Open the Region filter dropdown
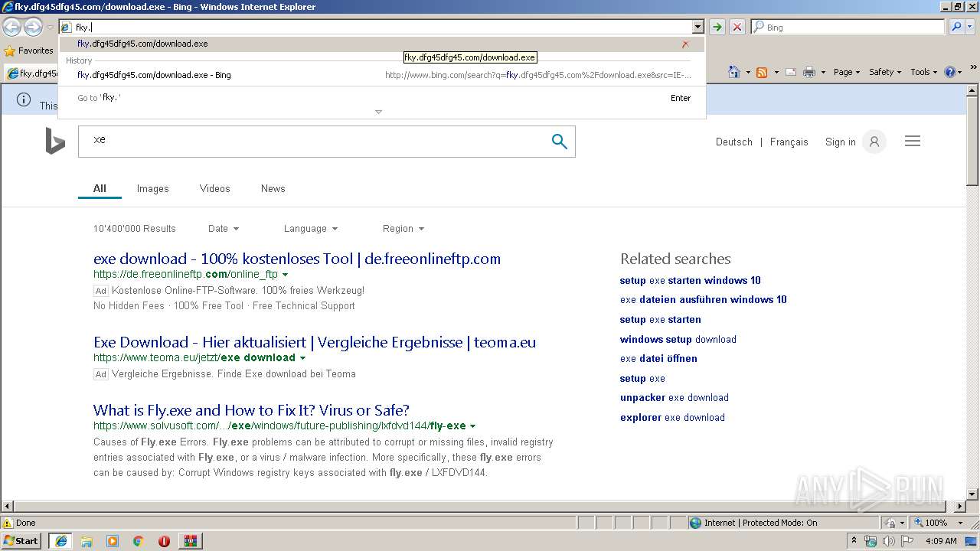This screenshot has height=551, width=980. pyautogui.click(x=403, y=229)
